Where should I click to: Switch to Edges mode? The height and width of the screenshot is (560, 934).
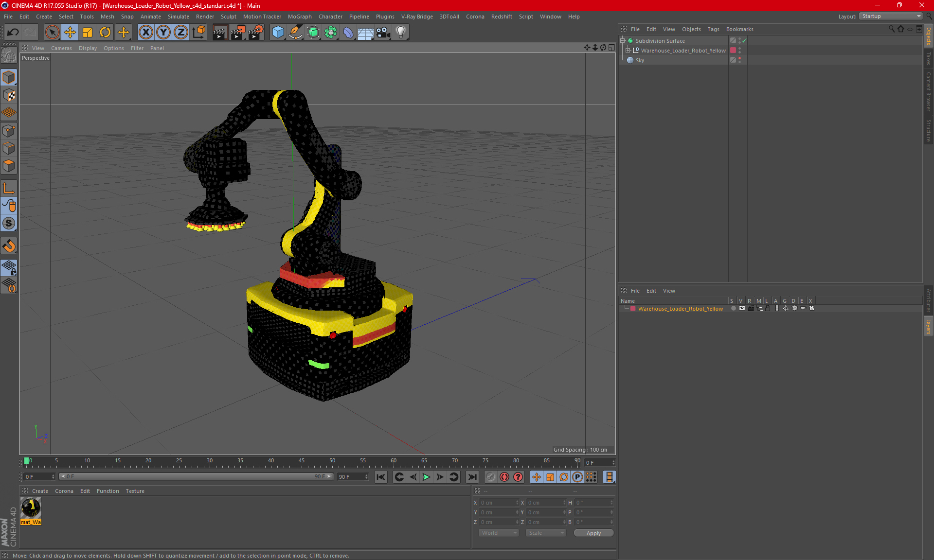(x=9, y=148)
